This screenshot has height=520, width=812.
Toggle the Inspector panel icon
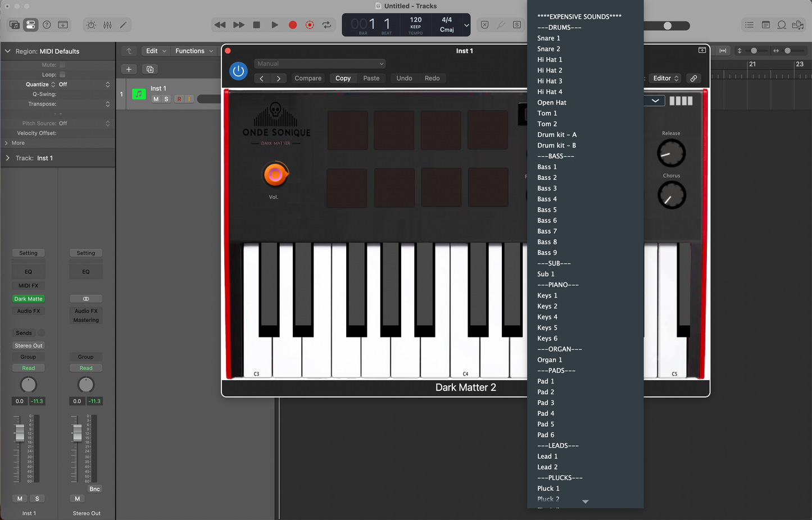[31, 25]
